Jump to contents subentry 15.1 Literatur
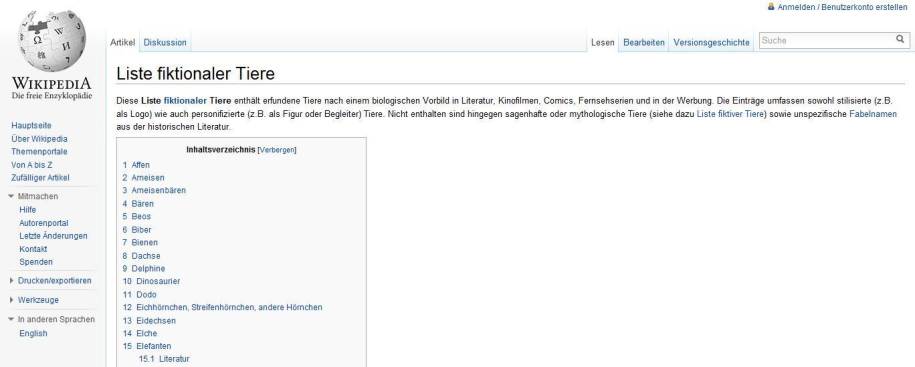Screen dimensions: 915x367 point(164,359)
